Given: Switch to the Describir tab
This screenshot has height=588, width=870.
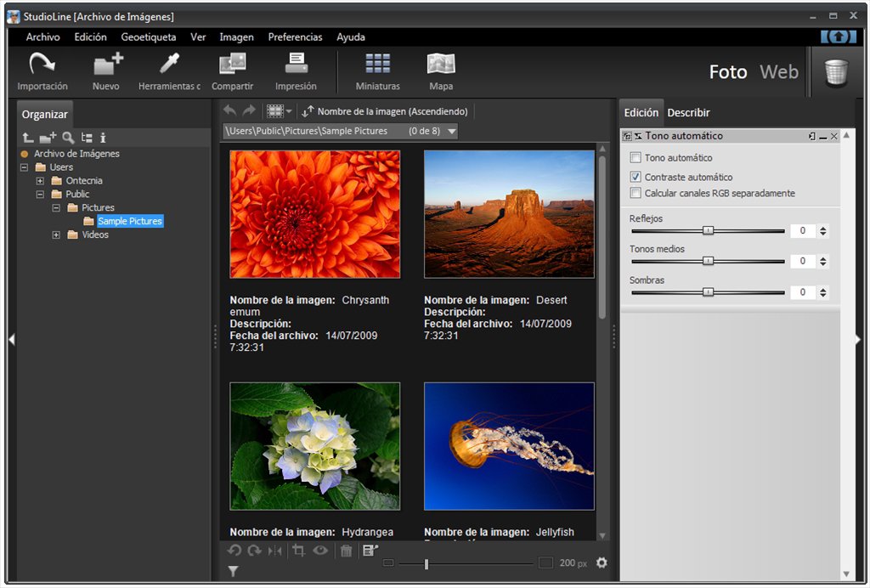Looking at the screenshot, I should click(x=688, y=113).
